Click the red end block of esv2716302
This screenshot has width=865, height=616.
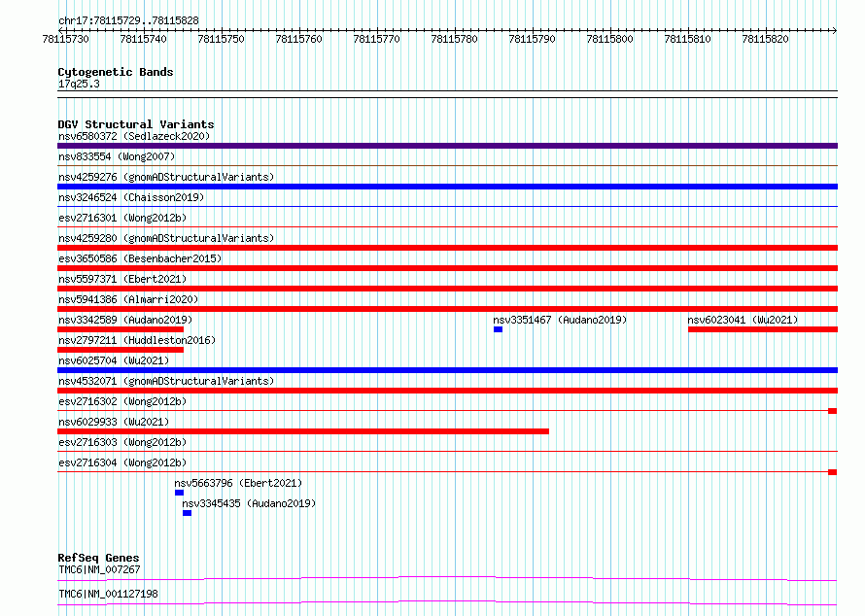[833, 411]
